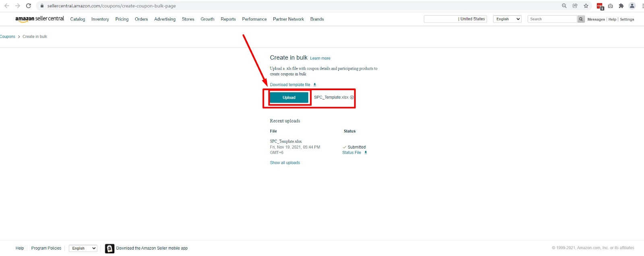Click download arrow beside Status File

tap(365, 153)
